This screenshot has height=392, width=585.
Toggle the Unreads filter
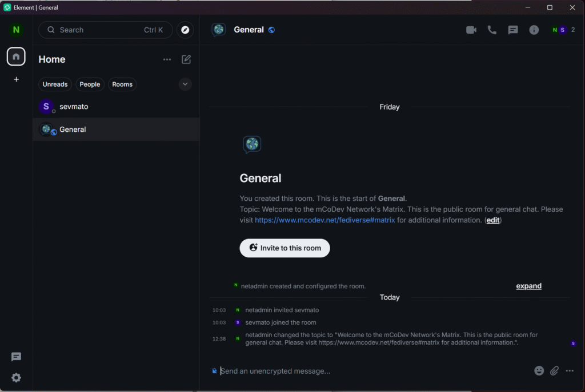click(x=55, y=84)
